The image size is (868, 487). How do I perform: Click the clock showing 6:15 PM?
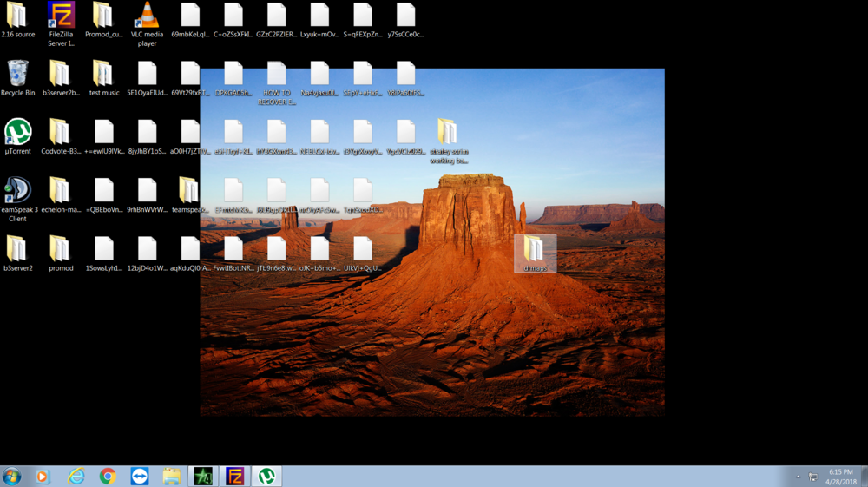tap(840, 476)
